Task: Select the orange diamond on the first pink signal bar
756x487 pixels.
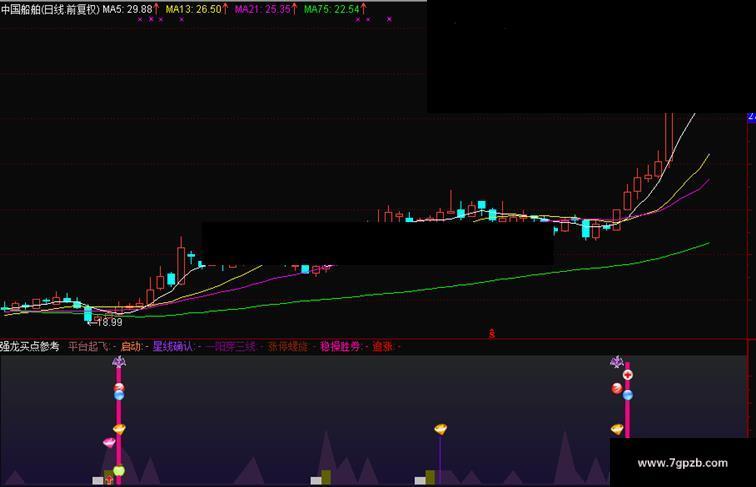Action: click(x=119, y=429)
